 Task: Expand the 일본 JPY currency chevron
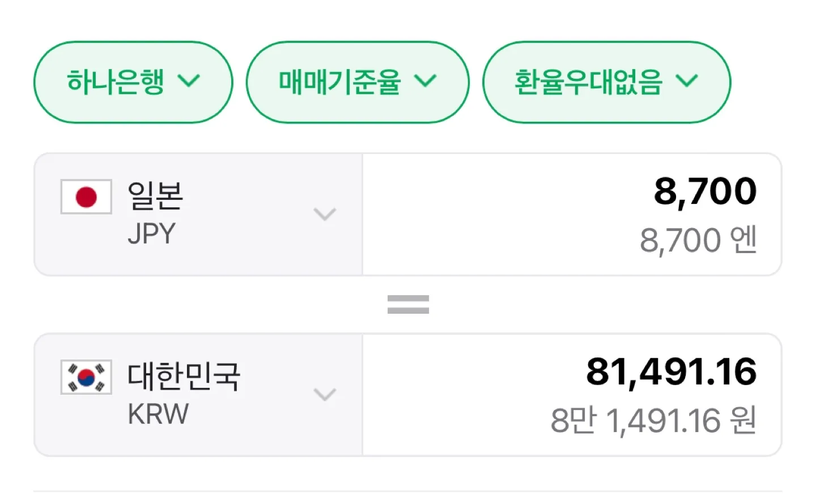(325, 214)
